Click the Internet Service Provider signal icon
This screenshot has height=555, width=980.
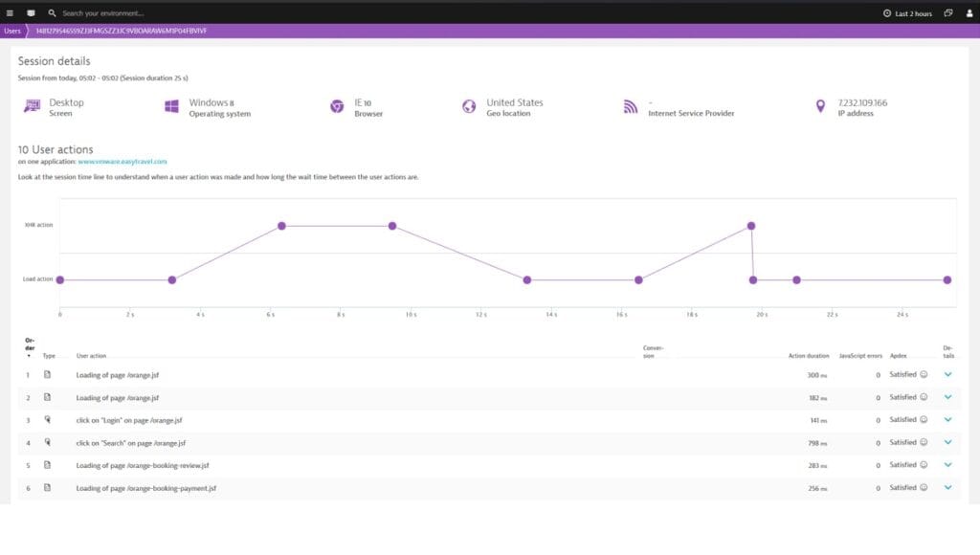pyautogui.click(x=630, y=107)
